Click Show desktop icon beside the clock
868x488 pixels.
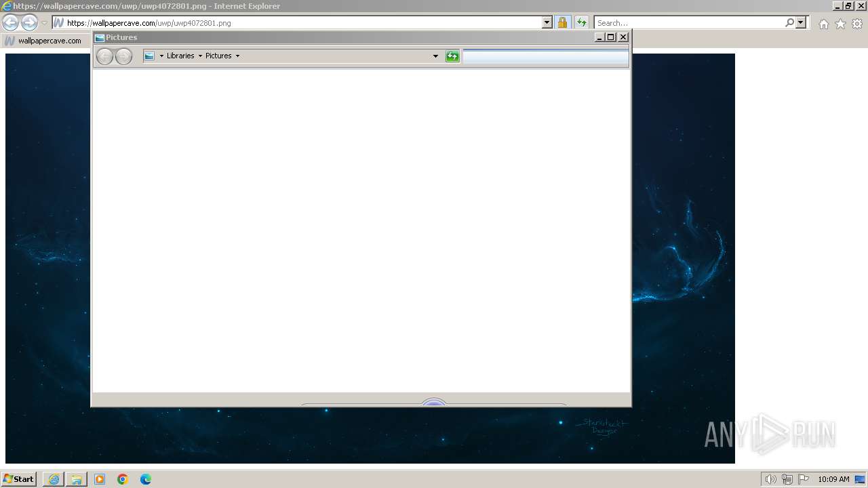tap(859, 479)
